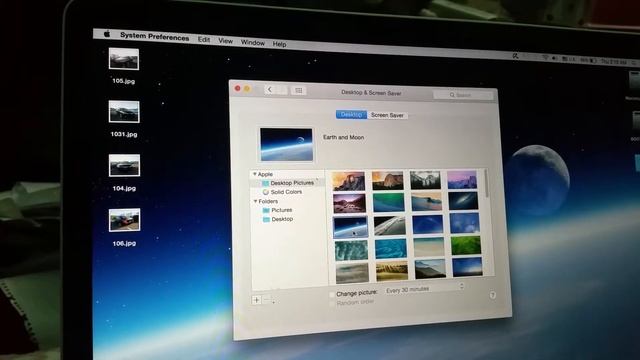
Task: Choose the gray sand dunes wallpaper thumbnail
Action: click(352, 273)
